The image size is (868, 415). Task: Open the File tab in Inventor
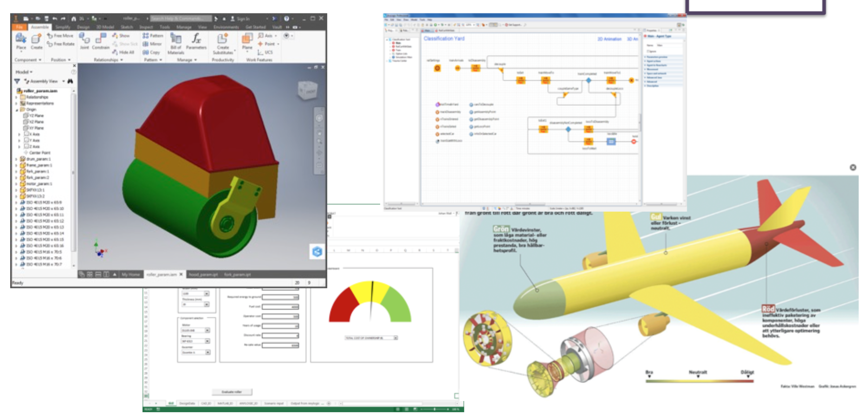pos(19,27)
